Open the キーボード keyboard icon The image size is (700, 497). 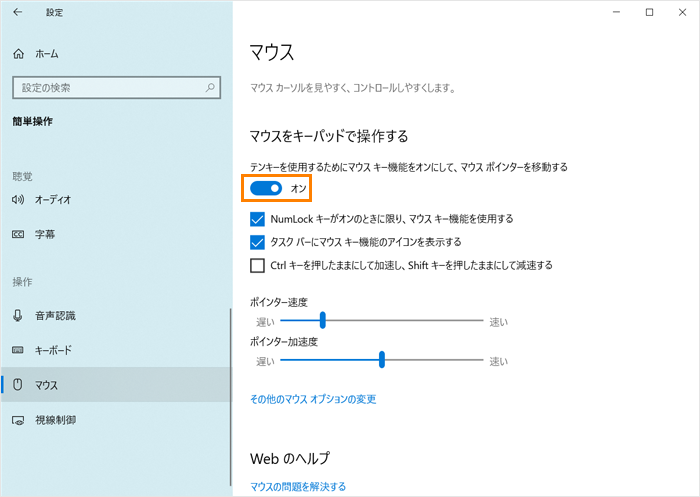click(x=18, y=350)
